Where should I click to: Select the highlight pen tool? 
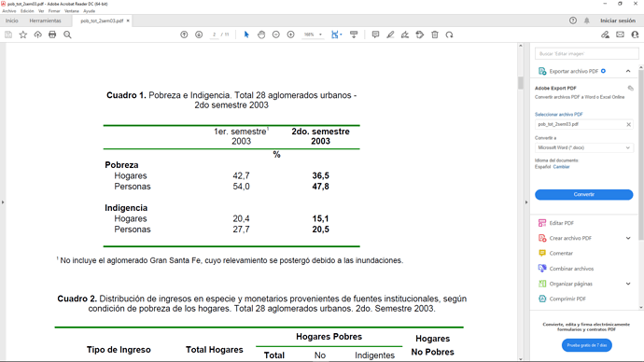(390, 35)
